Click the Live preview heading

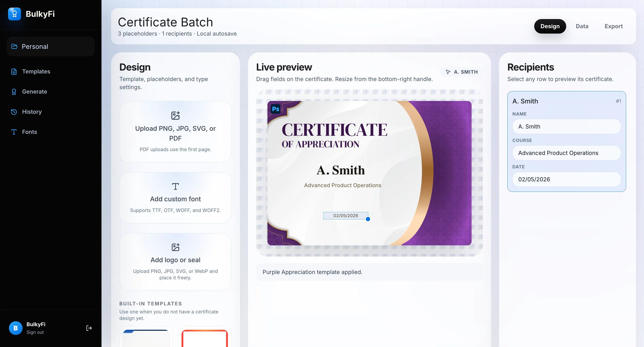[x=284, y=67]
